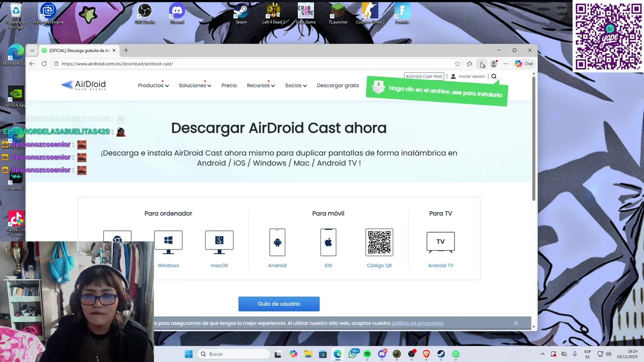Show hidden system tray icons
Screen dimensions: 644x362
[542, 354]
